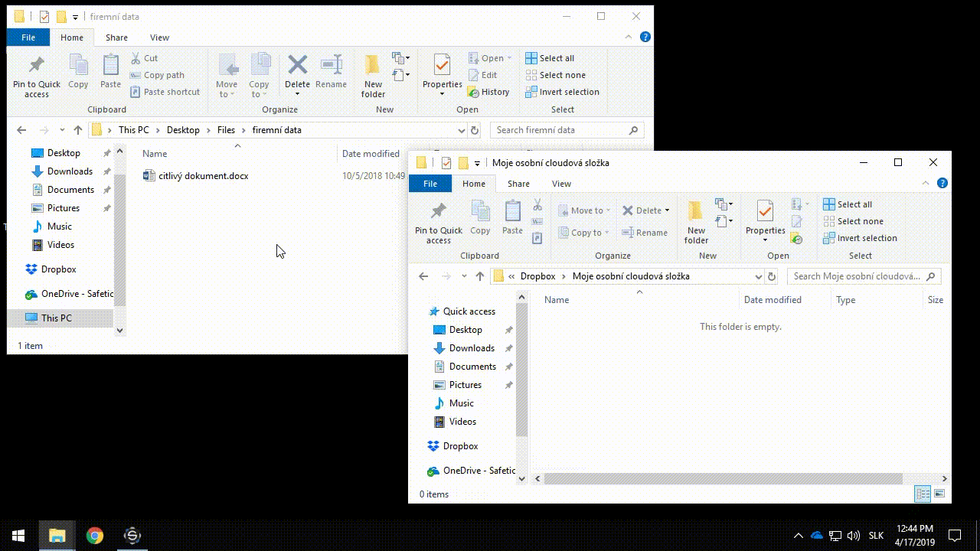Click the Delete icon in firemní data ribbon
The width and height of the screenshot is (980, 551).
tap(297, 67)
